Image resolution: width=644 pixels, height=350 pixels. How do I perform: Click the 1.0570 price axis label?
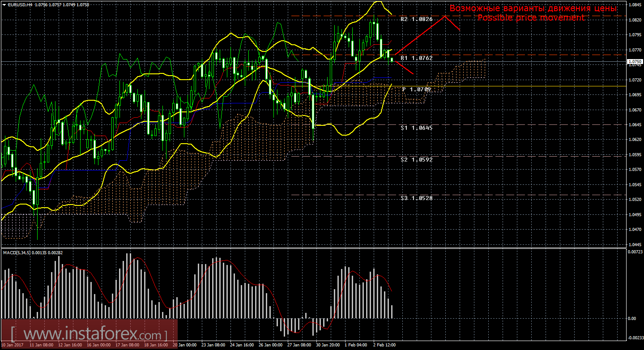635,170
